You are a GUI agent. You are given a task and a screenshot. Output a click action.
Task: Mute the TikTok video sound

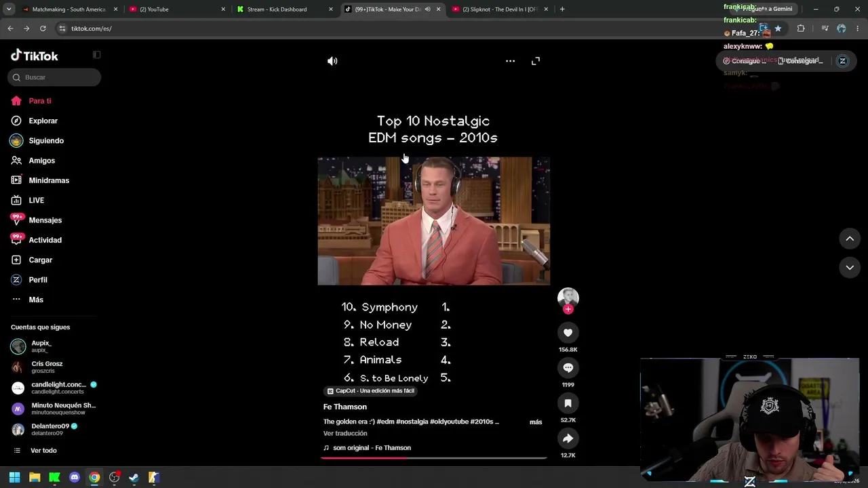[332, 61]
